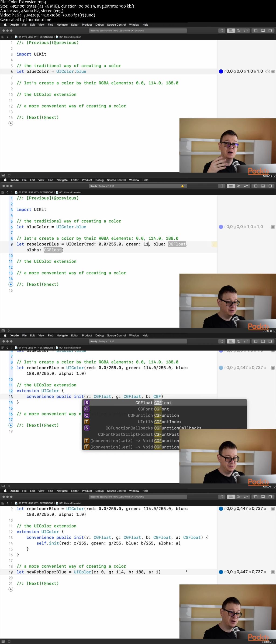Viewport: 276px width, 644px height.
Task: Toggle inline result for blueColor in the 00:03:30 frame
Action: [273, 227]
